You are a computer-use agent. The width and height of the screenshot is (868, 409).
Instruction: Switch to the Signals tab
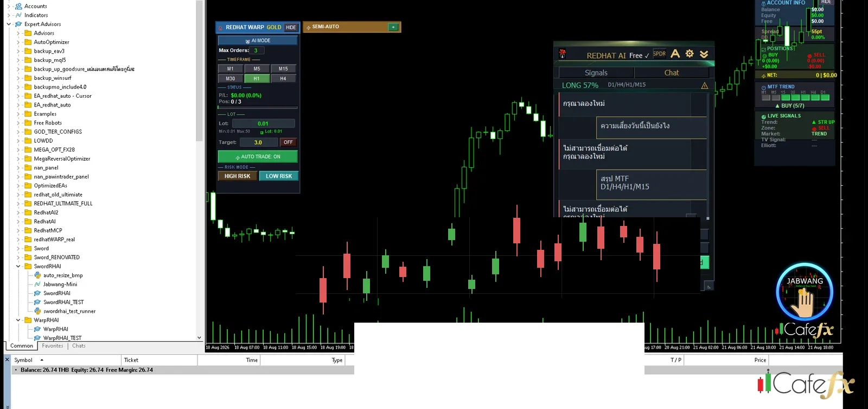tap(596, 73)
